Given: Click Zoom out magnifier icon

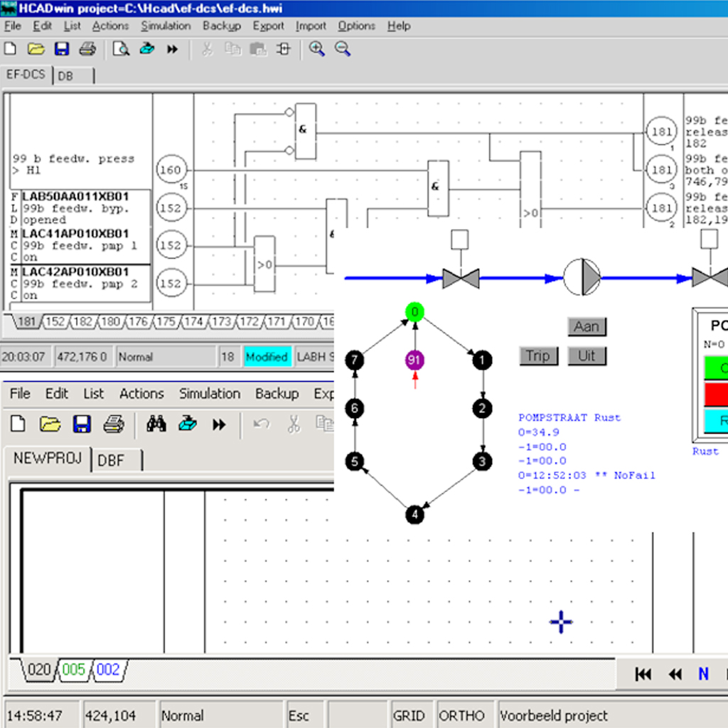Looking at the screenshot, I should coord(343,49).
